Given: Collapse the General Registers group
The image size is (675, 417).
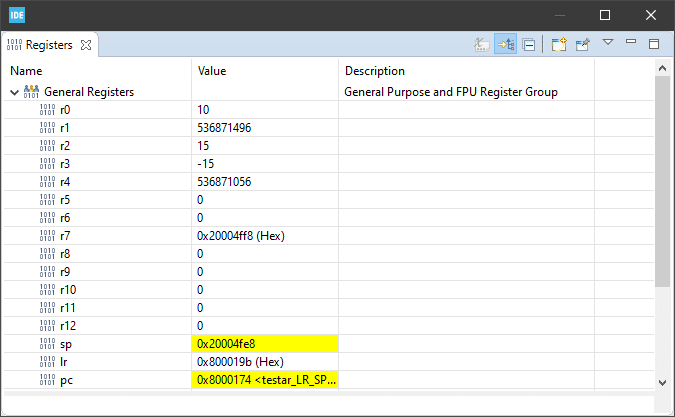Looking at the screenshot, I should [x=14, y=92].
